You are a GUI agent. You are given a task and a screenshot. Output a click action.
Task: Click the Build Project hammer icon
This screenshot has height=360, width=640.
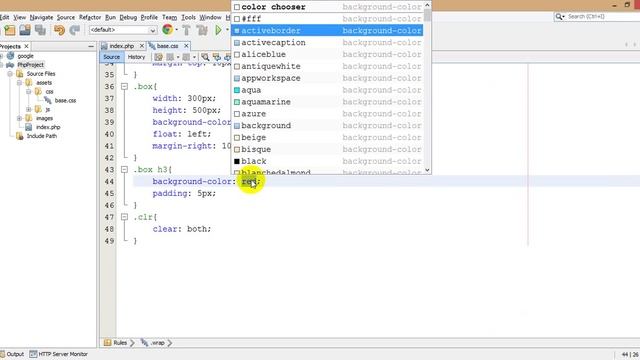187,30
